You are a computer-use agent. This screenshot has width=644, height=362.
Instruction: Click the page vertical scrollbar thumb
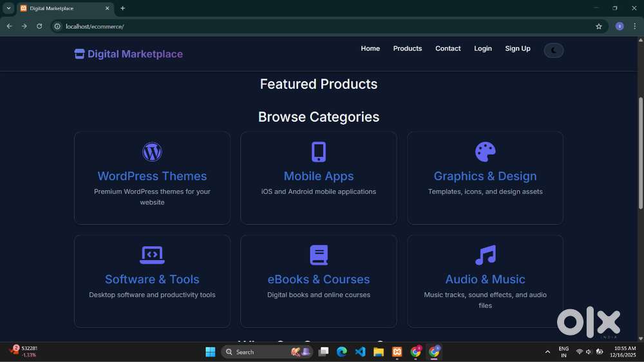640,153
